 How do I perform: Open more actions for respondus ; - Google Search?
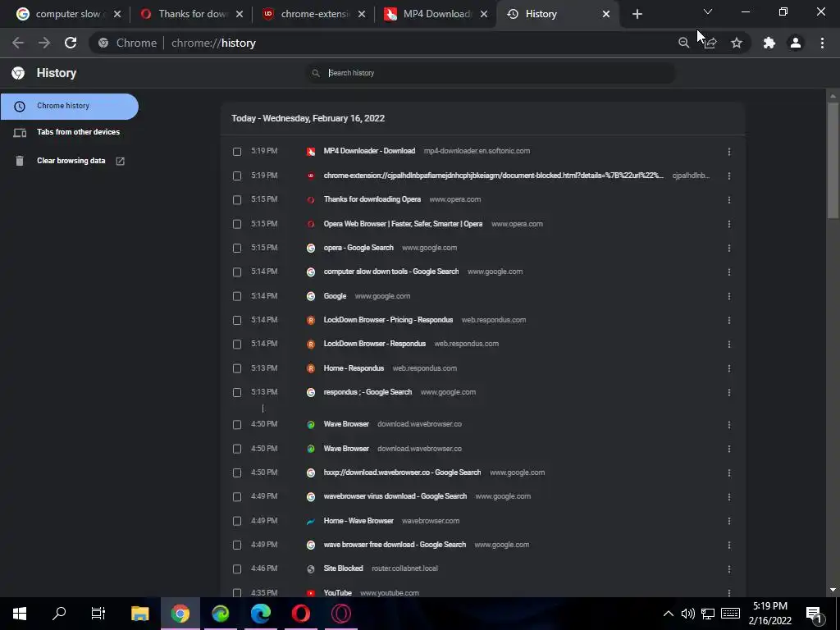729,393
